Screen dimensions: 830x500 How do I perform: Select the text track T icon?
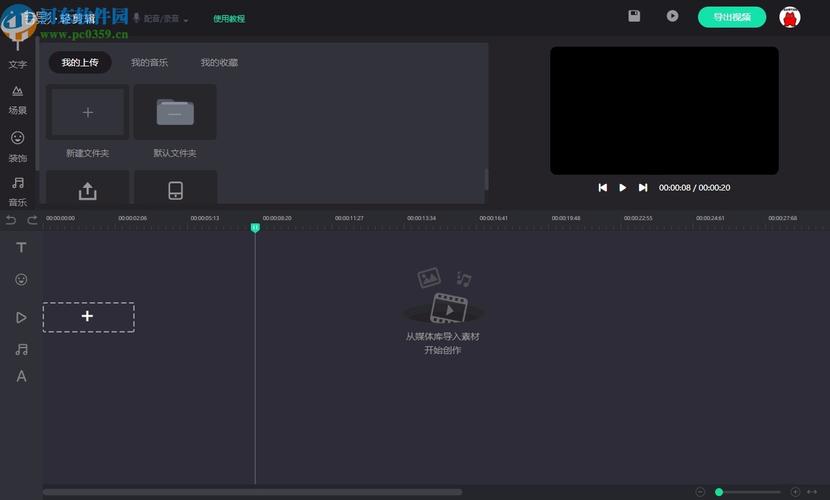coord(21,247)
